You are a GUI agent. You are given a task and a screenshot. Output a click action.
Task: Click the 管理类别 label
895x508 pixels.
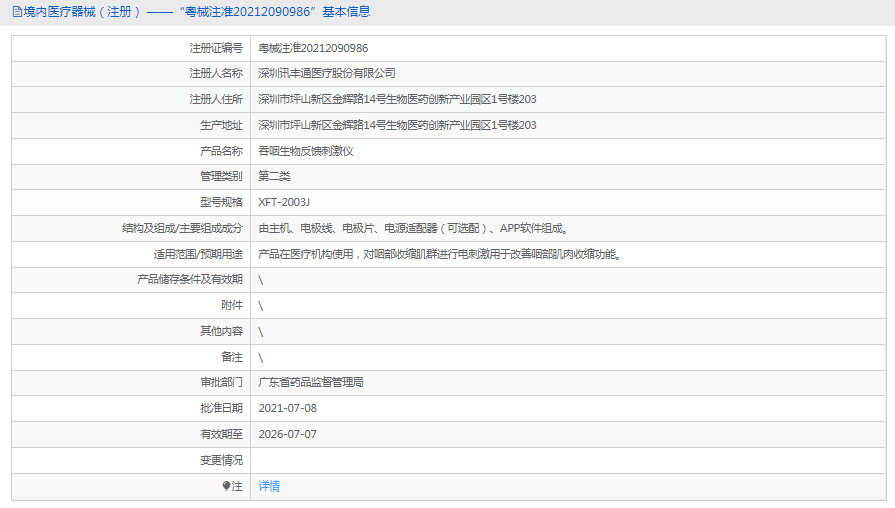pos(221,176)
